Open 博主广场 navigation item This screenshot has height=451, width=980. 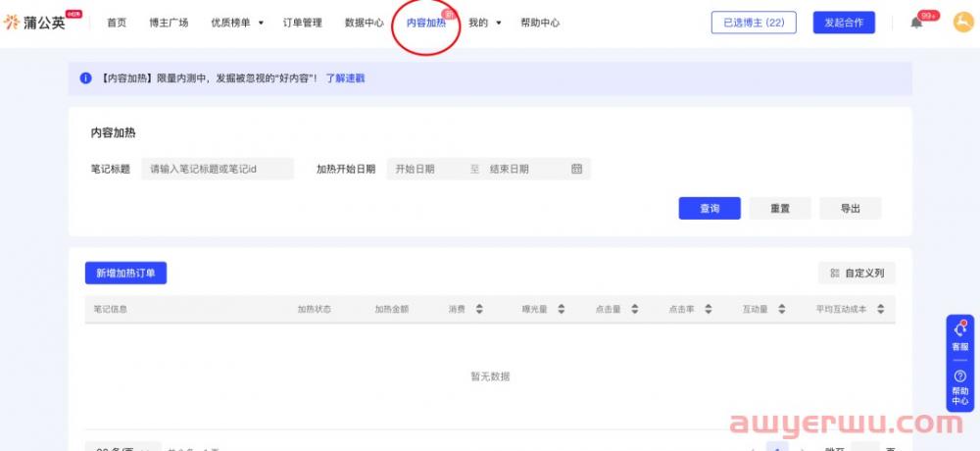pyautogui.click(x=169, y=23)
